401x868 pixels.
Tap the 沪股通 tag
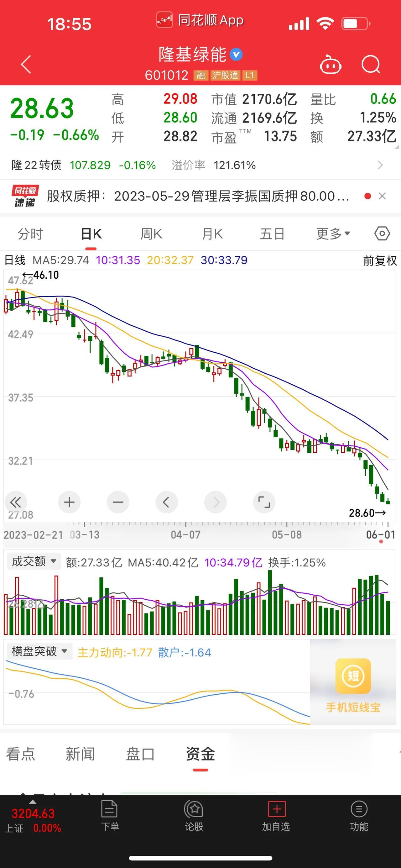click(x=225, y=75)
